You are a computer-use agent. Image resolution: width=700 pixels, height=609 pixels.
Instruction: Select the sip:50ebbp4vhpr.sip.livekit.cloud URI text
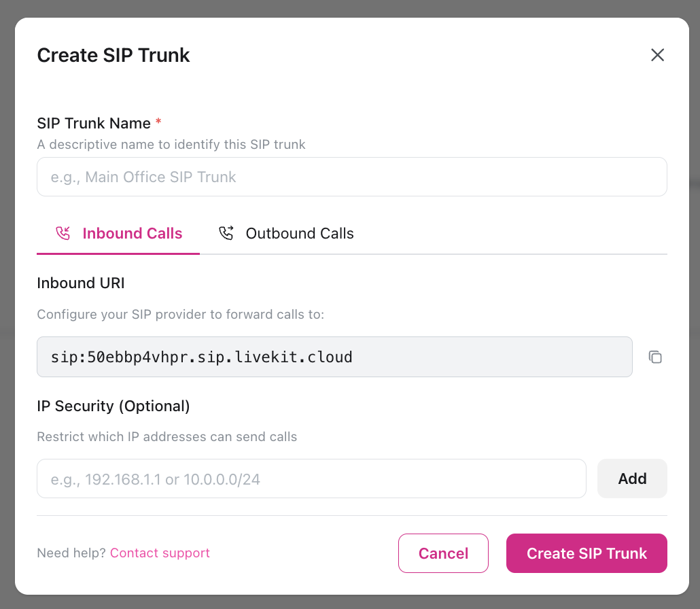coord(201,356)
